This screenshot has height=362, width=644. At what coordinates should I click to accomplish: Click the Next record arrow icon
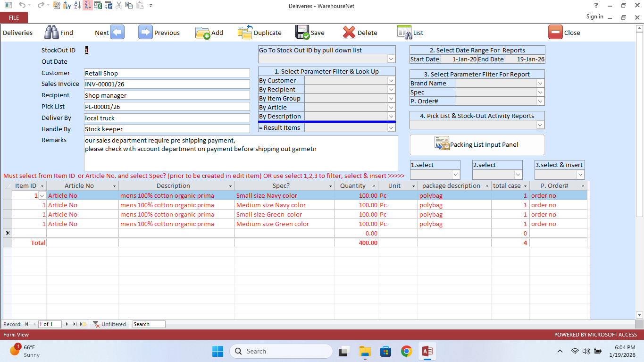coord(117,32)
